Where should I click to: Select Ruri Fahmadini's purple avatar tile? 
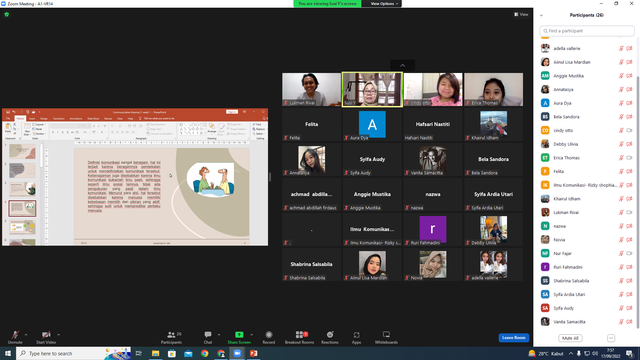(433, 229)
